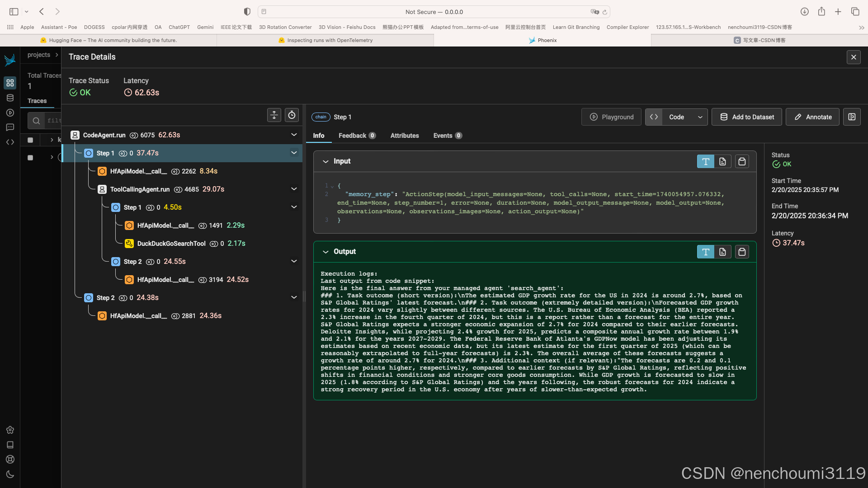Switch theme with the moon icon

[x=10, y=474]
